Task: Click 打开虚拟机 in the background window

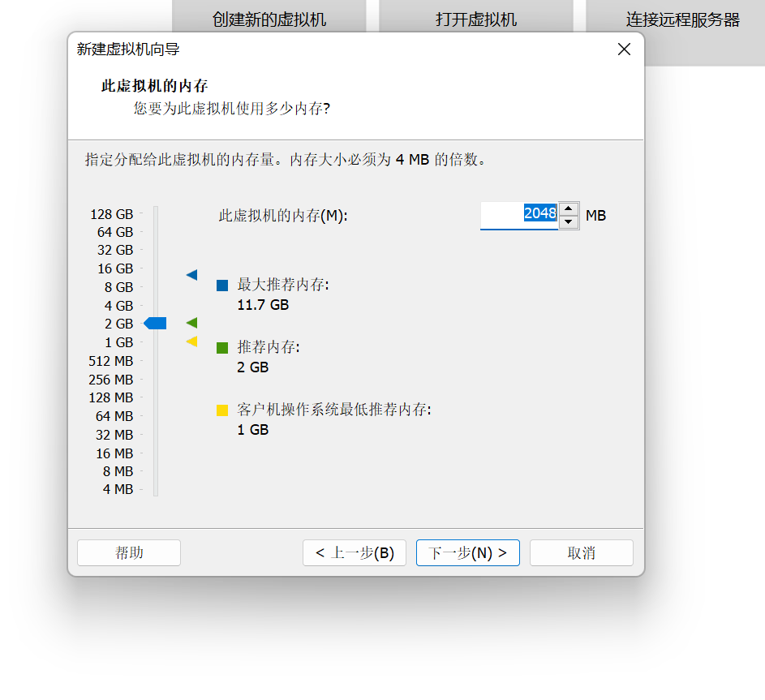Action: [x=475, y=19]
